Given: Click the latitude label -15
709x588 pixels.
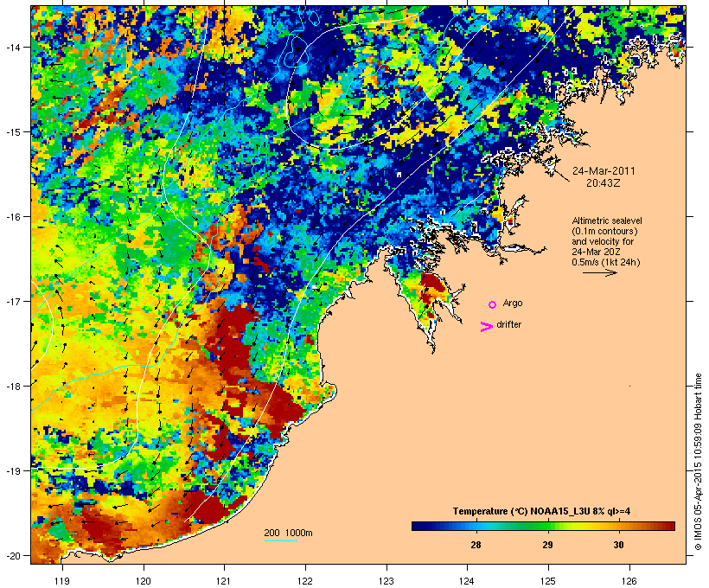Looking at the screenshot, I should 12,132.
